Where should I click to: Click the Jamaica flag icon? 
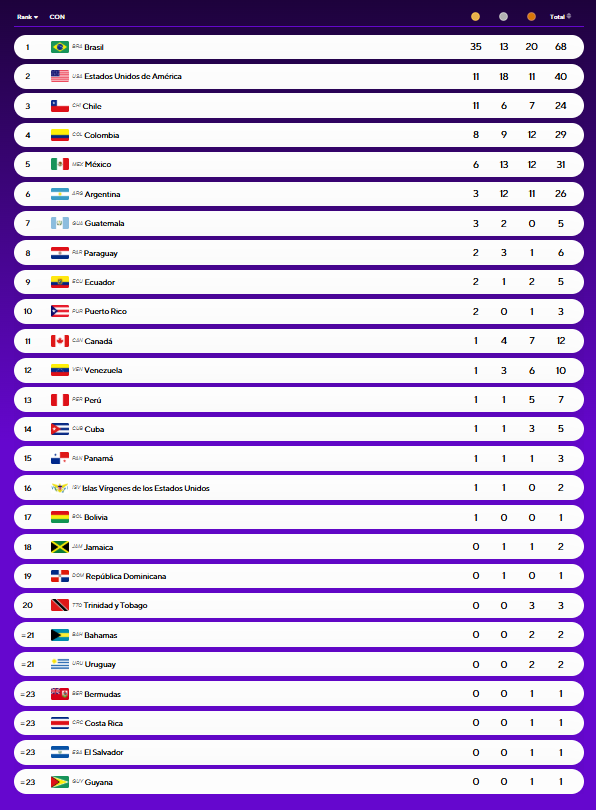click(x=60, y=547)
